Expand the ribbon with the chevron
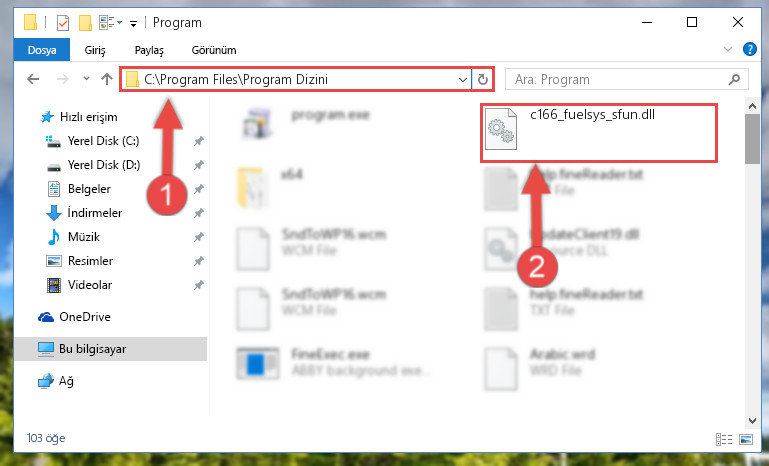Image resolution: width=769 pixels, height=466 pixels. 728,49
